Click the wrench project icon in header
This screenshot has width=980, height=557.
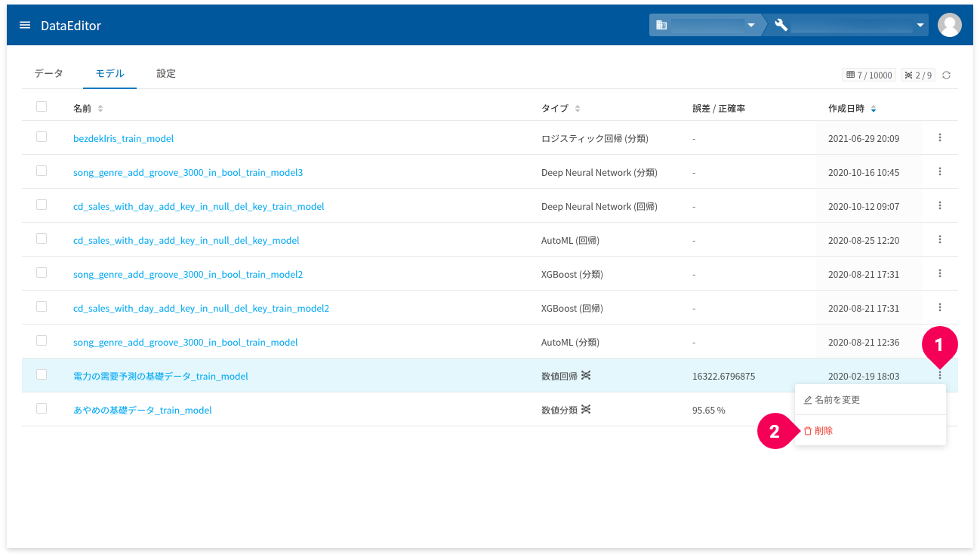click(x=781, y=25)
